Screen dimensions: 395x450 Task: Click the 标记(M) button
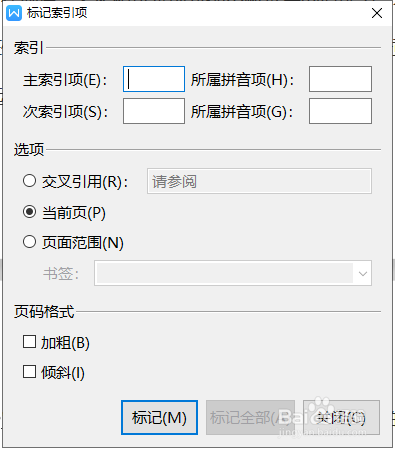(x=159, y=417)
